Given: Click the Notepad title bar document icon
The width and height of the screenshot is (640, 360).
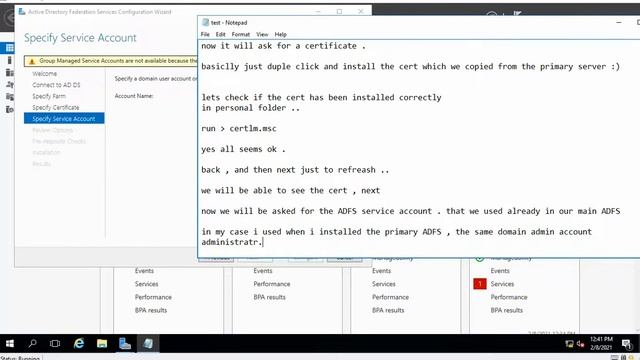Looking at the screenshot, I should tap(205, 23).
